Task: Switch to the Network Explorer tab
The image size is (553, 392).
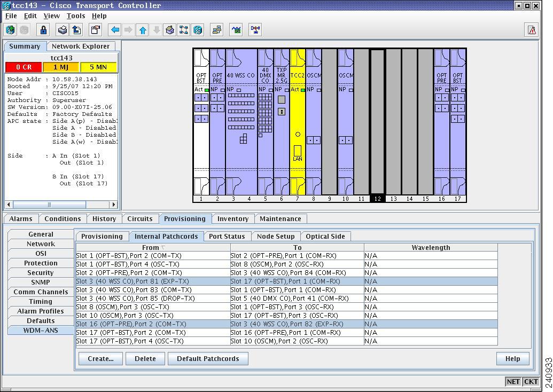Action: point(80,46)
